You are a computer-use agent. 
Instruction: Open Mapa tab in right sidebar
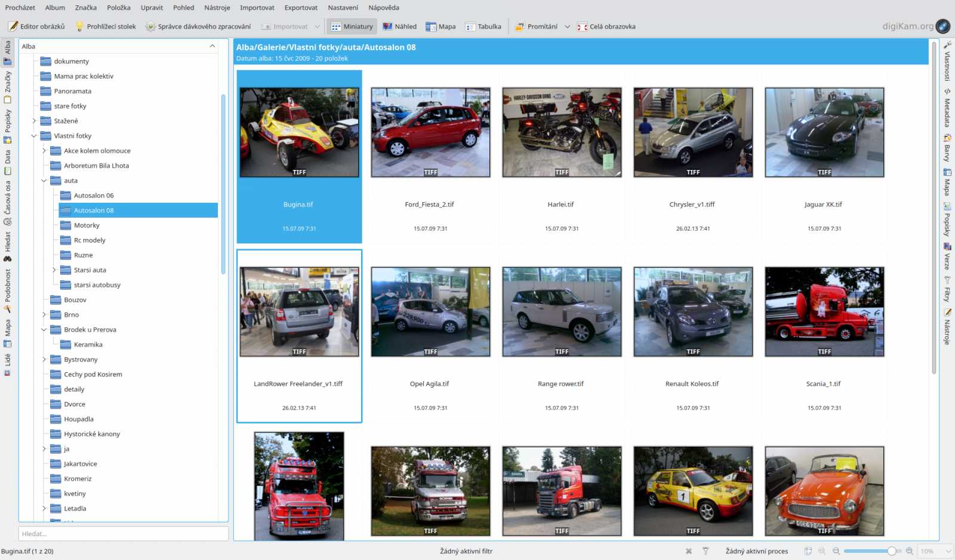pyautogui.click(x=947, y=182)
